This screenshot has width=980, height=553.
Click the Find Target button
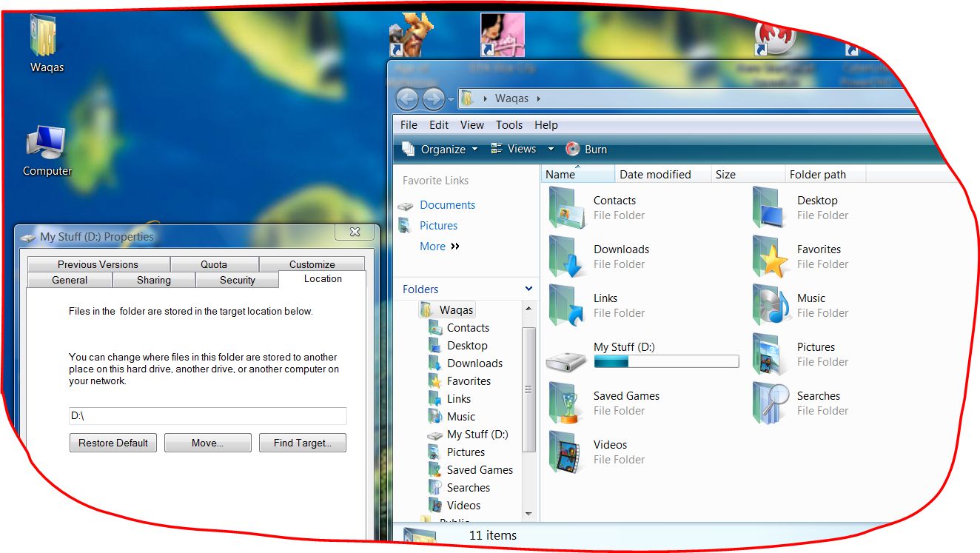tap(302, 443)
